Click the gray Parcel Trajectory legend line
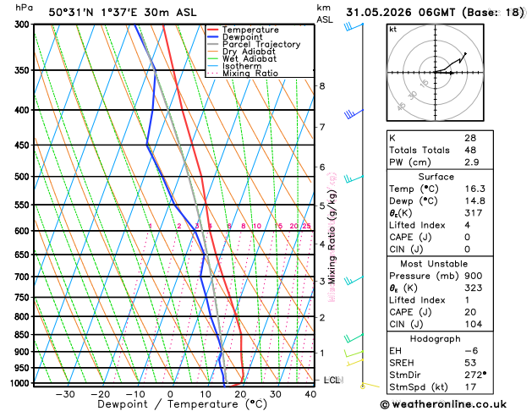 [x=213, y=44]
